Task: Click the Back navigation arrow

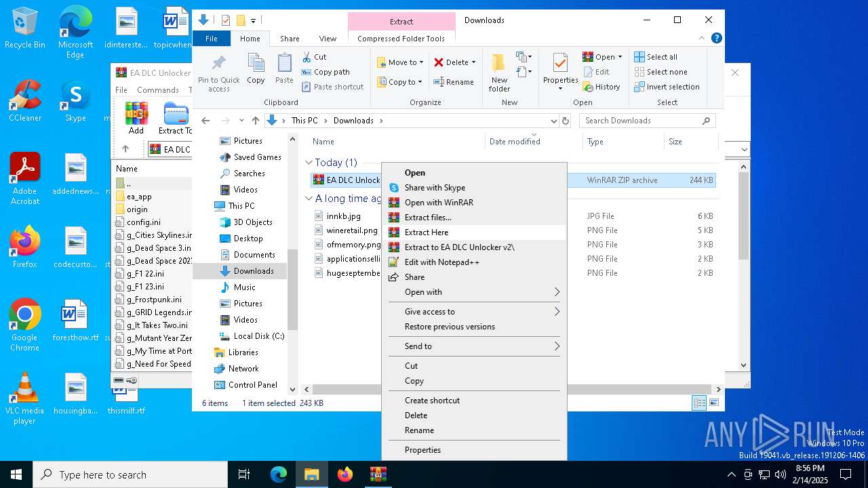Action: (206, 121)
